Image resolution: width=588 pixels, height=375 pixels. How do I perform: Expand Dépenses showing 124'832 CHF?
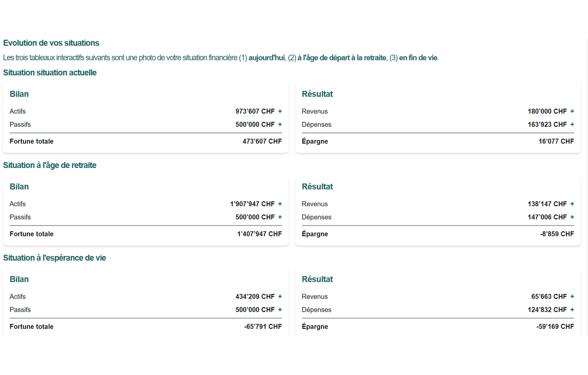572,309
